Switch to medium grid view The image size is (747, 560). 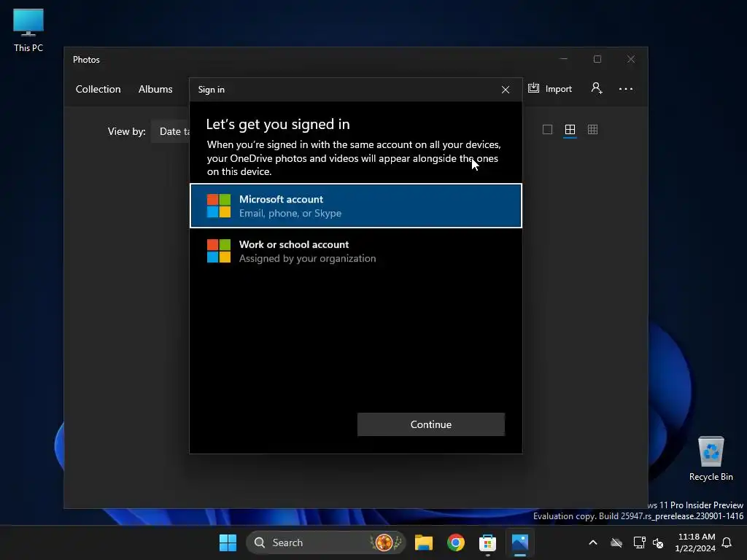pyautogui.click(x=570, y=130)
